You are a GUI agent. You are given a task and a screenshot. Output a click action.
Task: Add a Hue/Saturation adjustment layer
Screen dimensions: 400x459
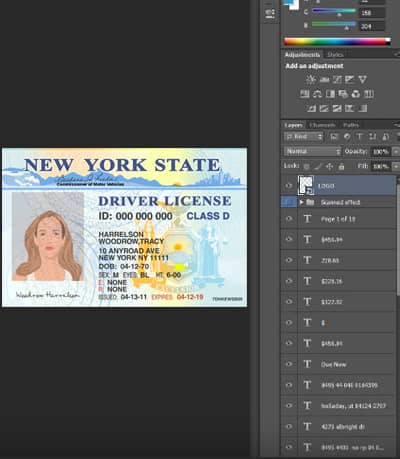point(305,94)
